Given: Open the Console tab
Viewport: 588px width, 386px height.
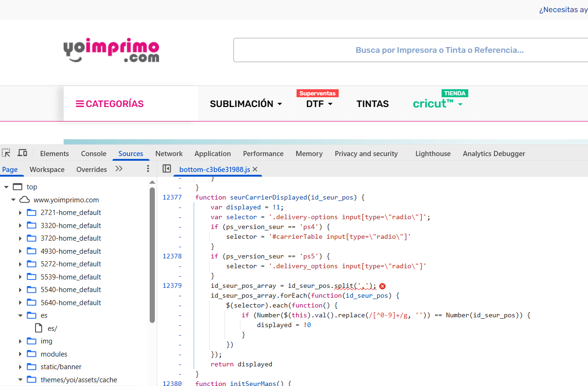Looking at the screenshot, I should click(x=94, y=153).
